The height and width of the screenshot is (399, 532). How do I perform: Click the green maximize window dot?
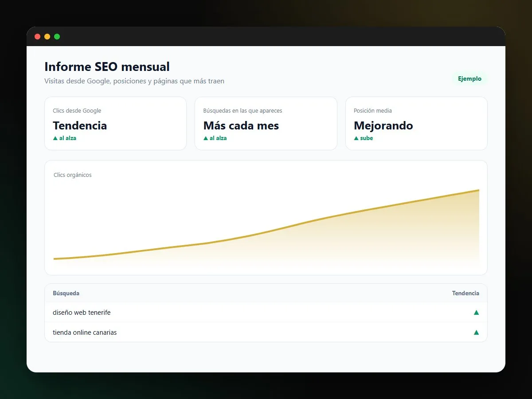click(x=57, y=36)
